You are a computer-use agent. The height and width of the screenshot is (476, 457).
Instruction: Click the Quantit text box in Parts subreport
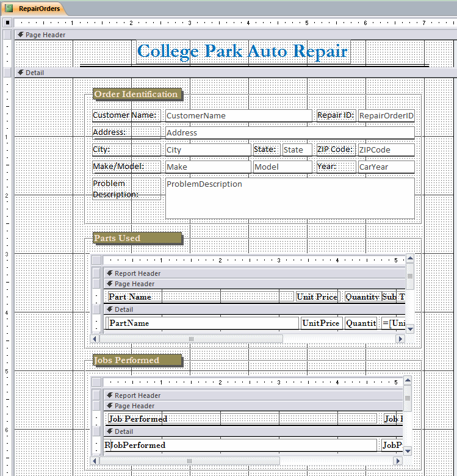point(361,323)
